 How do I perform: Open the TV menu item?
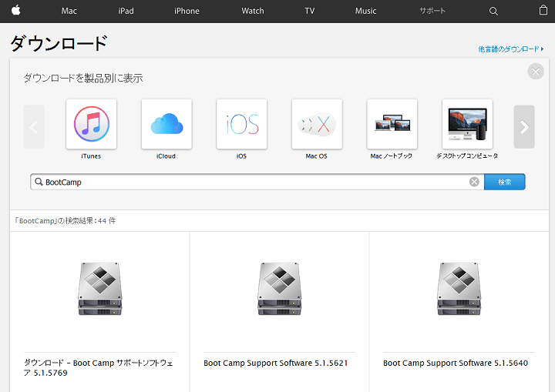tap(310, 11)
